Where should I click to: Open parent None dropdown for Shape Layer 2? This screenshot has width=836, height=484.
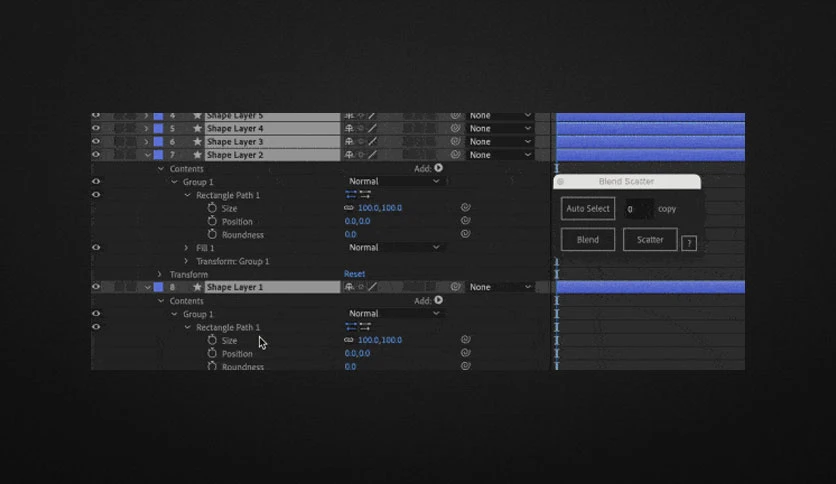pos(500,155)
